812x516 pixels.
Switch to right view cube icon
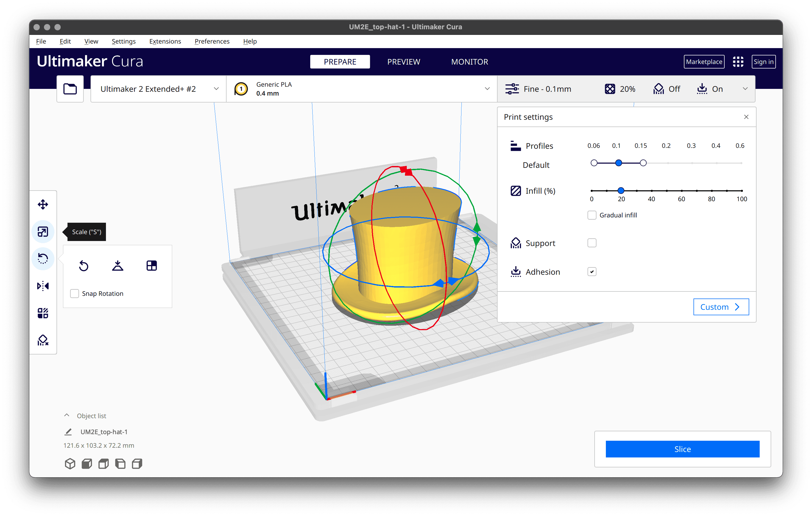137,464
